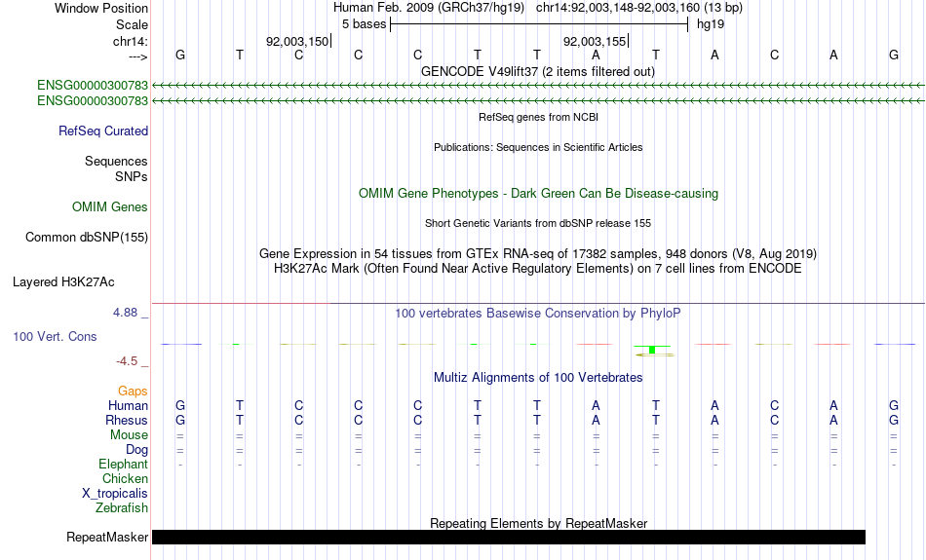
Task: Click the chr14: base position label
Action: (130, 41)
